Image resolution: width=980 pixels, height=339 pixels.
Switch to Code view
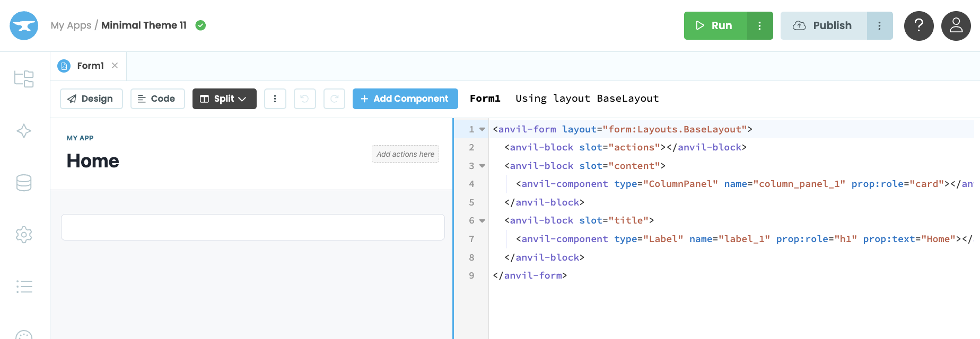[157, 99]
